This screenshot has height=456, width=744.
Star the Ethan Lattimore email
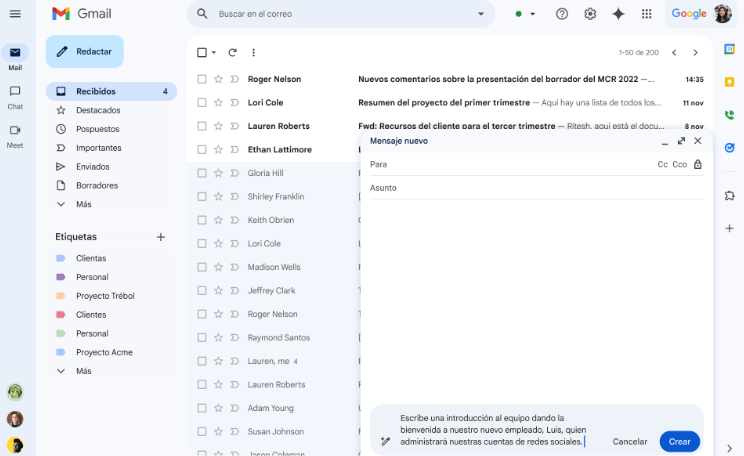[x=218, y=149]
